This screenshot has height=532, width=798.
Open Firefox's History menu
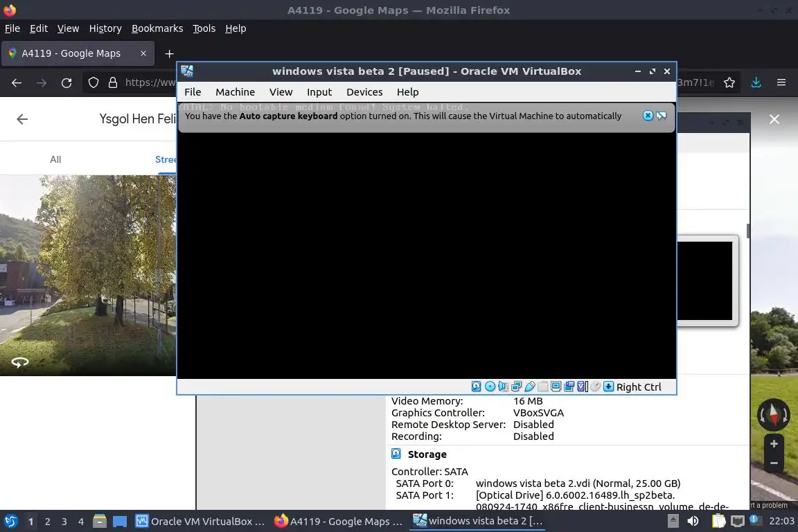coord(105,28)
